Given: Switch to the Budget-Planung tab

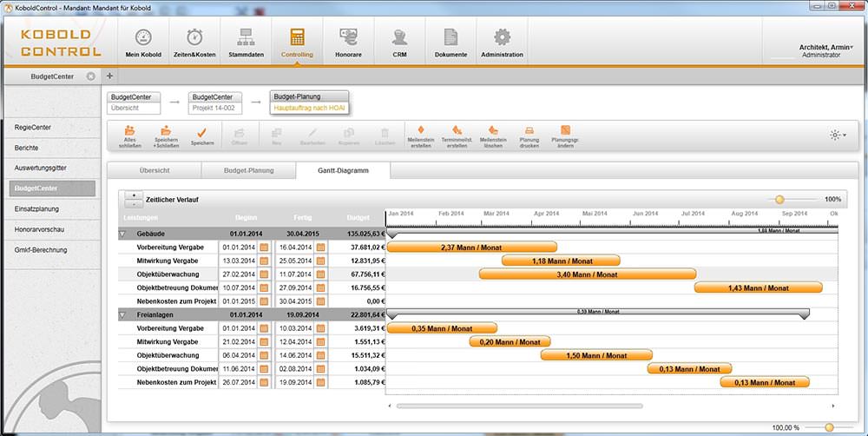Looking at the screenshot, I should [248, 170].
